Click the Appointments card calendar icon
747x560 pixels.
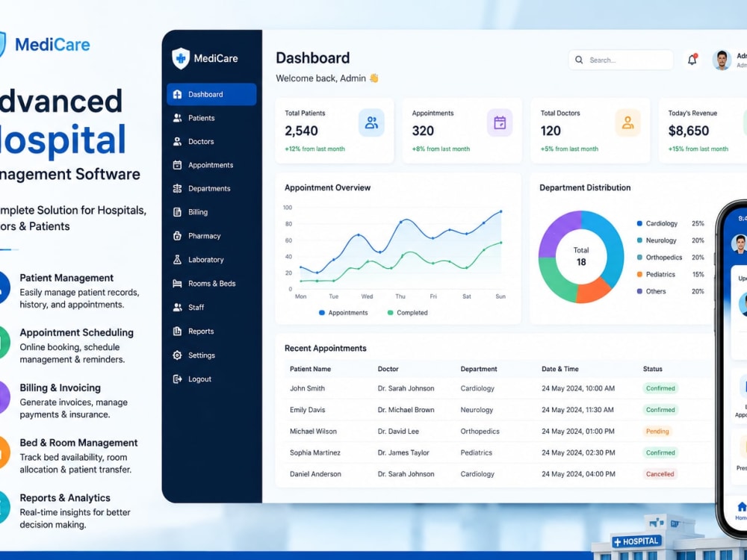[x=500, y=123]
